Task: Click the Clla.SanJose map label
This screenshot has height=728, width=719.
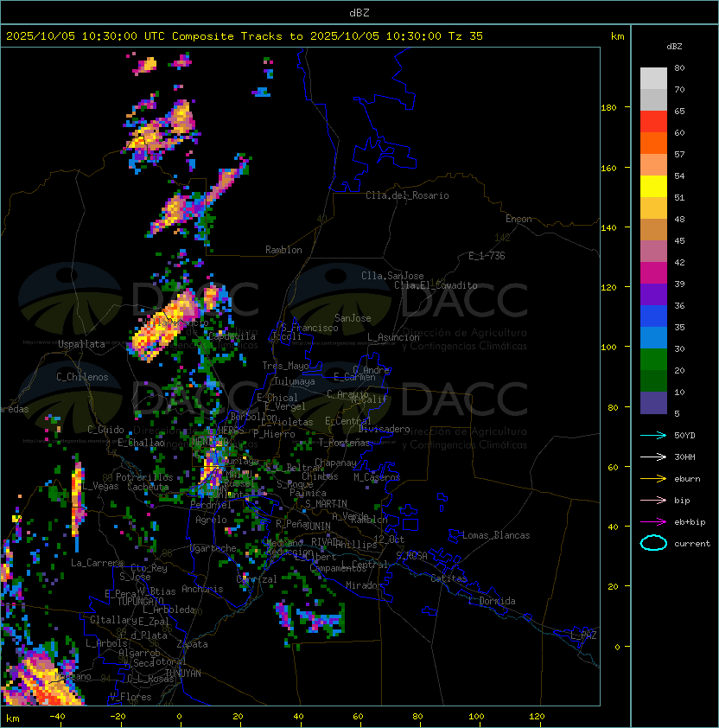Action: (392, 276)
